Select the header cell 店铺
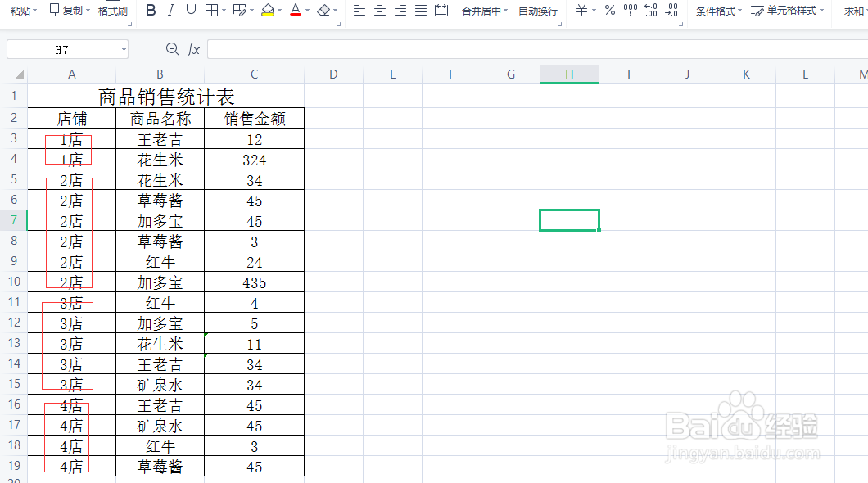The image size is (868, 483). [72, 119]
